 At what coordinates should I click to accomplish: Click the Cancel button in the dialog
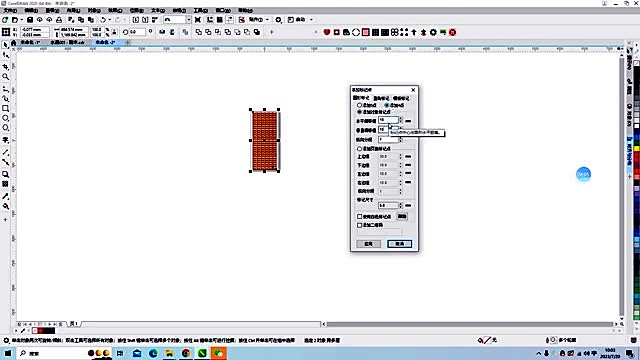tap(399, 244)
